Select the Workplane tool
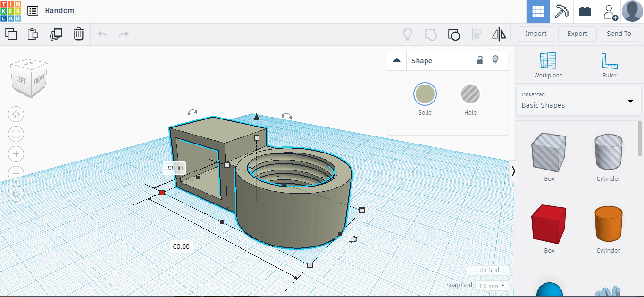644x297 pixels. click(x=548, y=65)
